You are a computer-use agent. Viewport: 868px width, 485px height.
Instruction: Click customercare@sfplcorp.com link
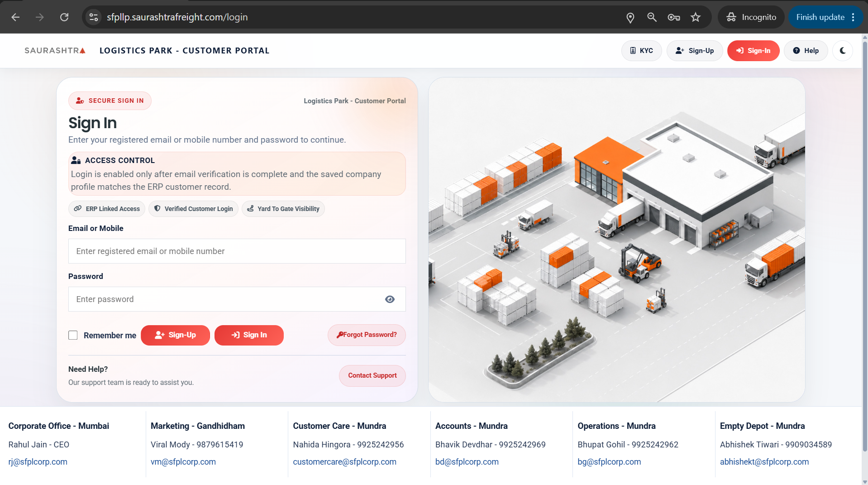click(345, 462)
